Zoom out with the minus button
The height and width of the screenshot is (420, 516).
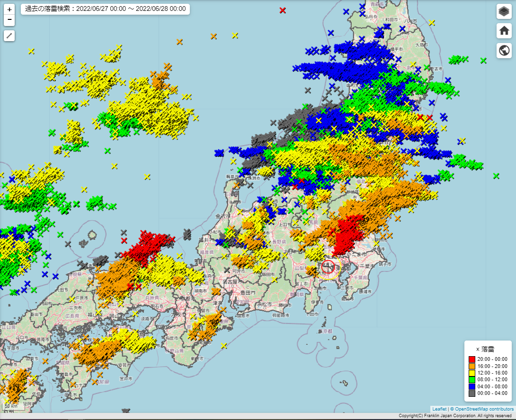9,20
